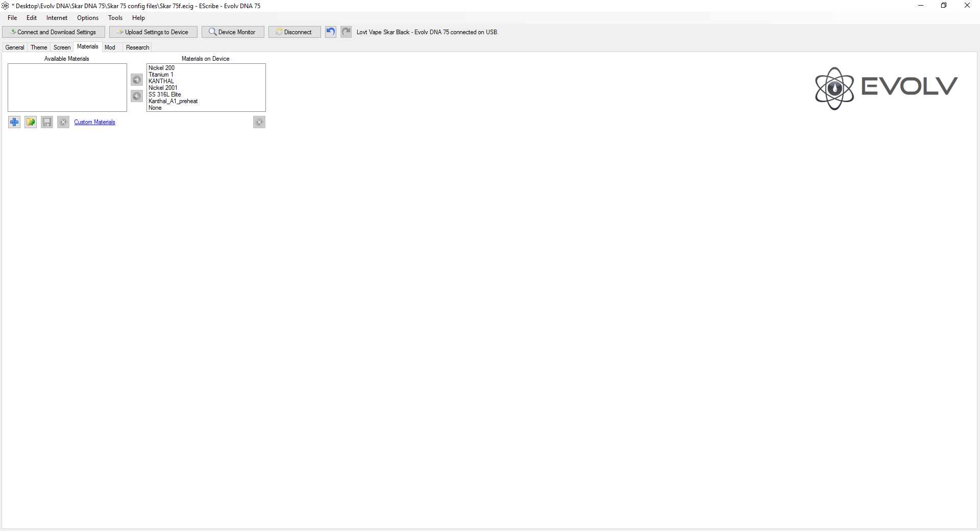The width and height of the screenshot is (980, 531).
Task: Click the left arrow to remove material from device
Action: 137,96
